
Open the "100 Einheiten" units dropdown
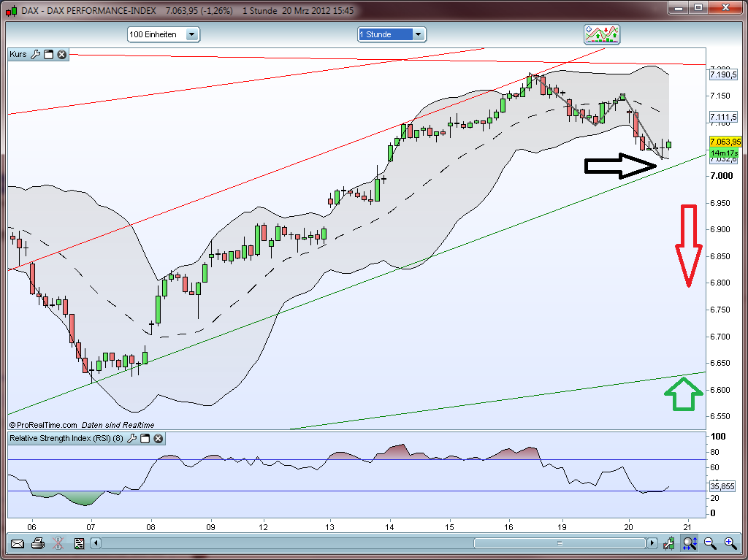[x=191, y=34]
